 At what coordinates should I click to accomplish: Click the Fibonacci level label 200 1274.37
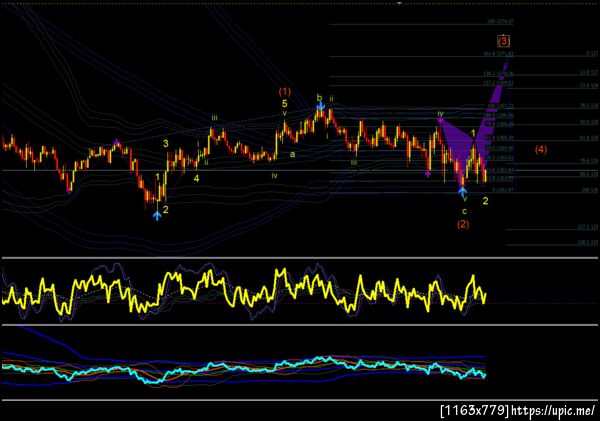[500, 21]
